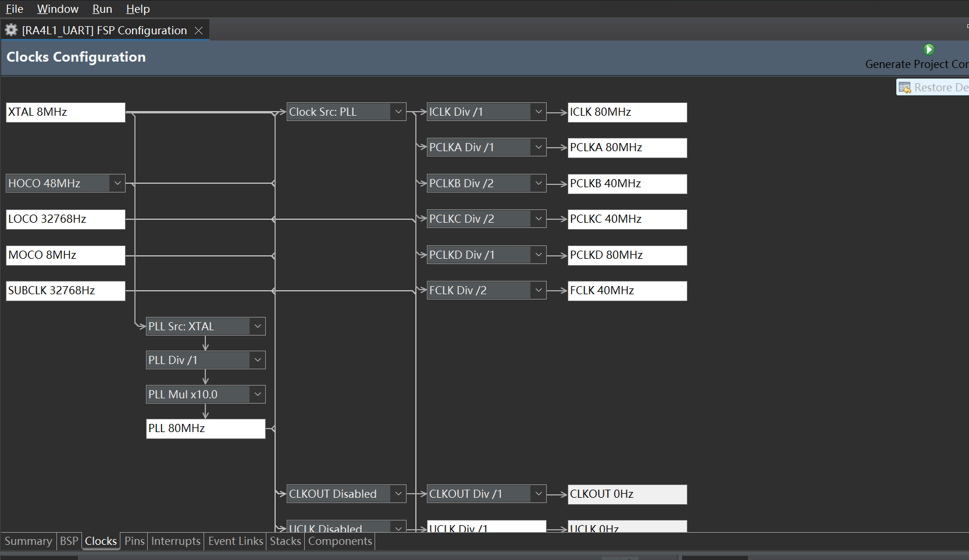This screenshot has width=969, height=560.
Task: Switch to the Summary tab
Action: click(x=28, y=541)
